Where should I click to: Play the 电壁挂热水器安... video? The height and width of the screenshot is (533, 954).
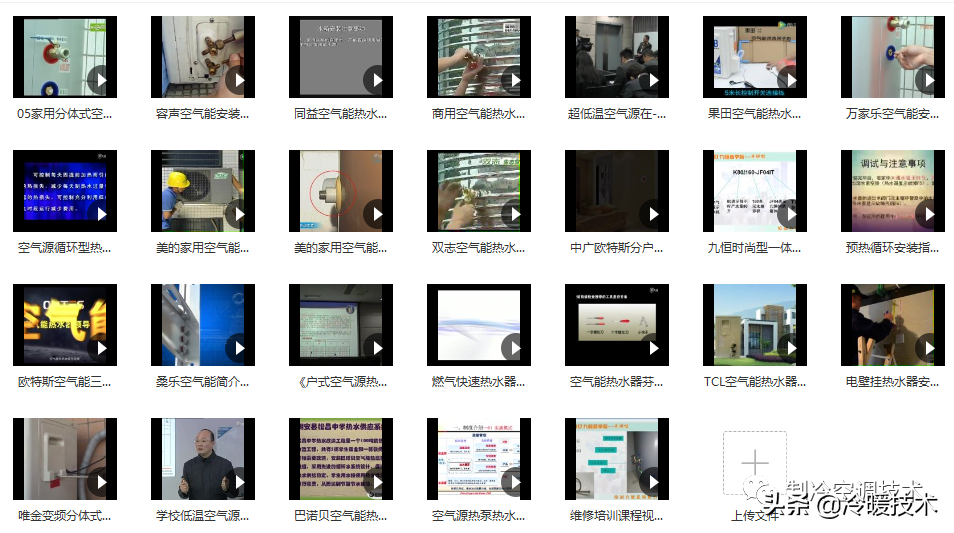928,348
